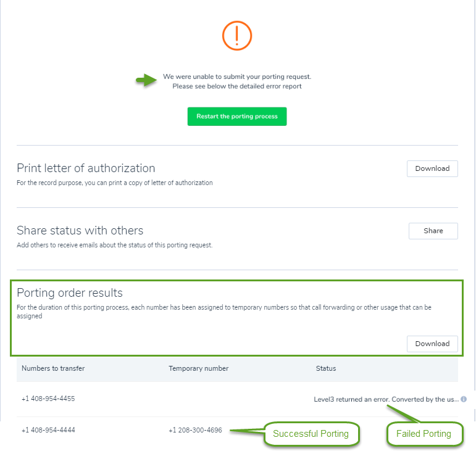Click the orange exclamation warning icon
This screenshot has width=476, height=451.
(237, 36)
